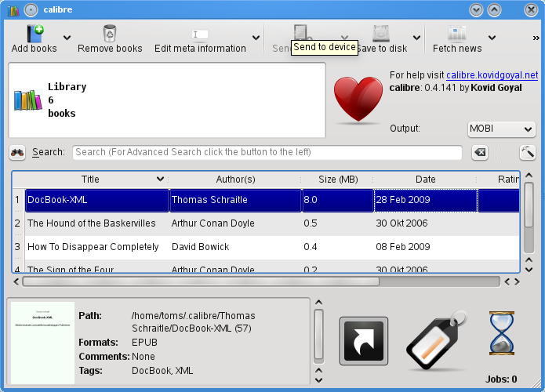545x392 pixels.
Task: Select the Thomas Schraitle author cell
Action: tap(235, 200)
